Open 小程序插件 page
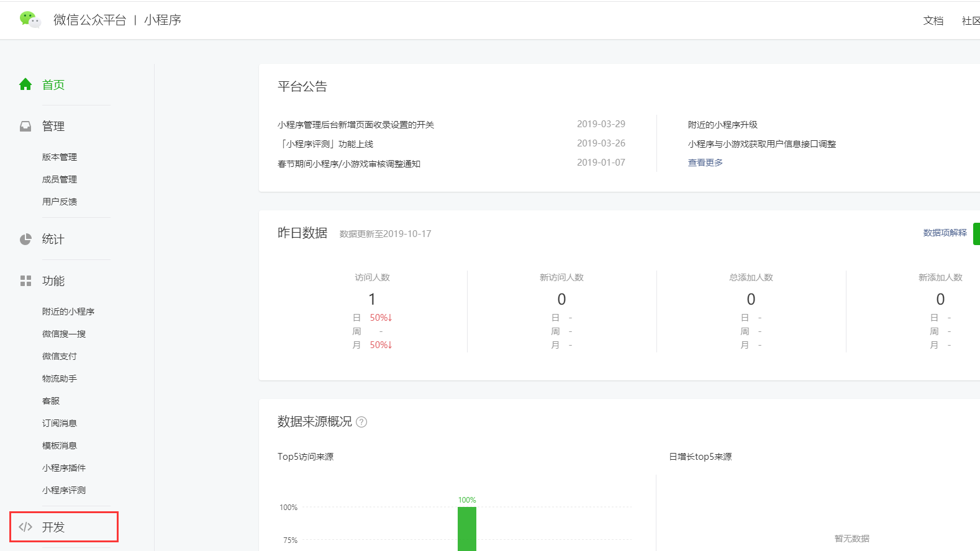The width and height of the screenshot is (980, 551). pos(64,468)
